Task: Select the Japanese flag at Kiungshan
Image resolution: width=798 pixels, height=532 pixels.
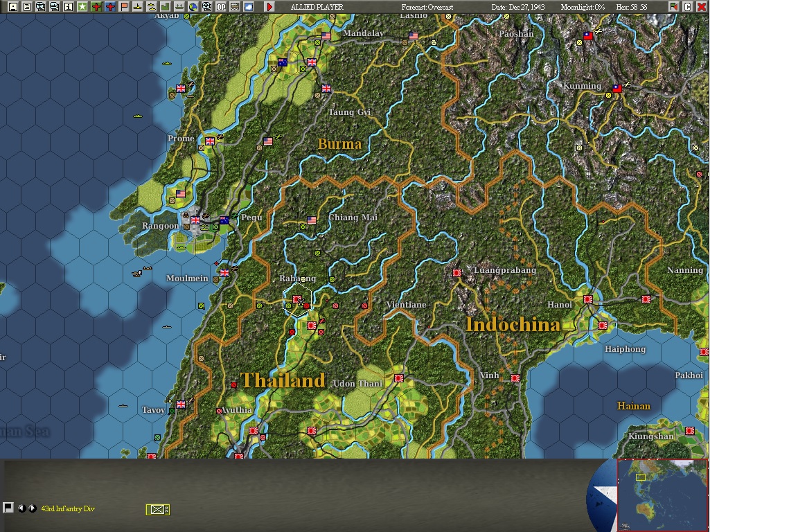Action: pos(690,431)
